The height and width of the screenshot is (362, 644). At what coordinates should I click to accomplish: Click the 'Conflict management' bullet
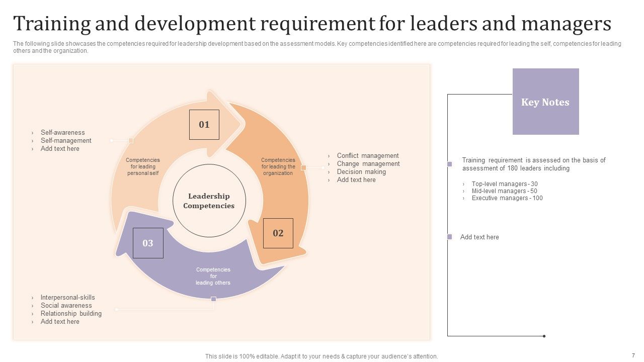tap(368, 156)
